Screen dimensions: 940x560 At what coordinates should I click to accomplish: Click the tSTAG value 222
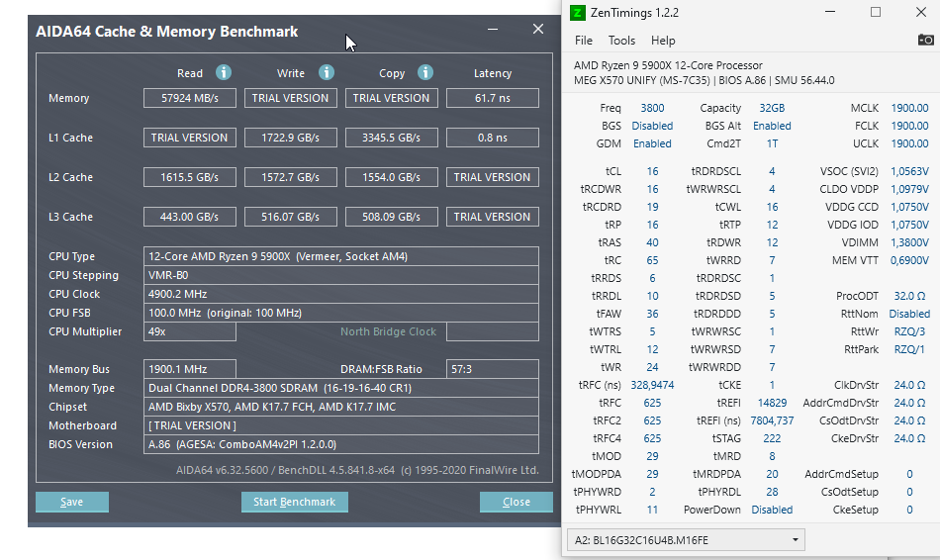[772, 438]
